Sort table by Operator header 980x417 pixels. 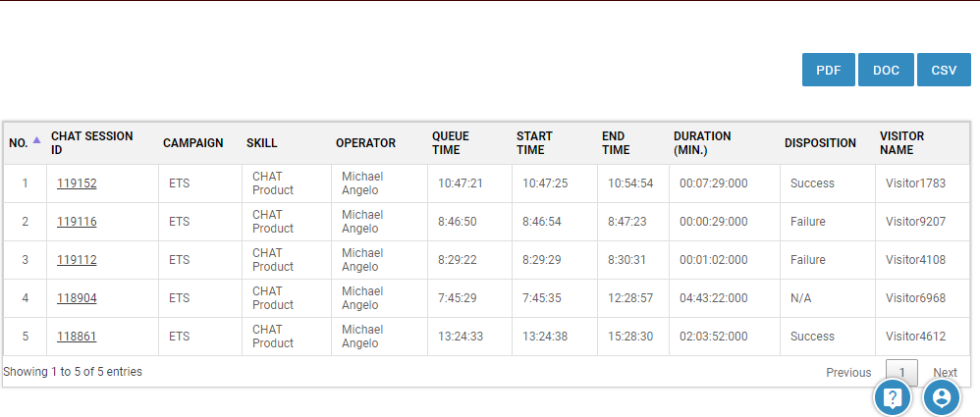tap(365, 143)
